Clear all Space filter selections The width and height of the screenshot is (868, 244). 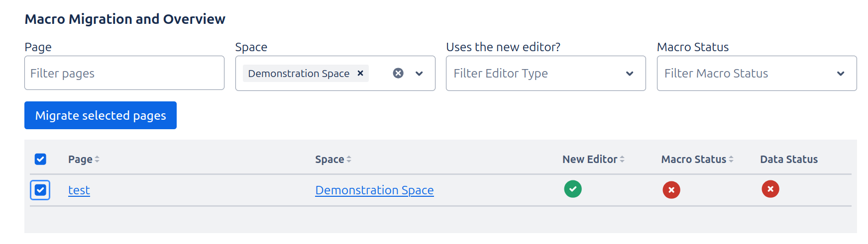398,74
